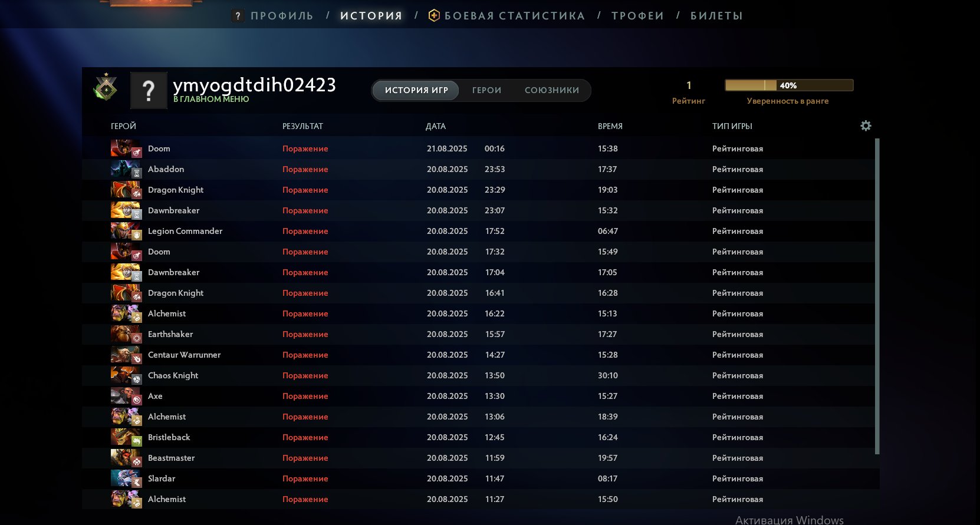
Task: Click the match list vertical scrollbar
Action: (x=877, y=295)
